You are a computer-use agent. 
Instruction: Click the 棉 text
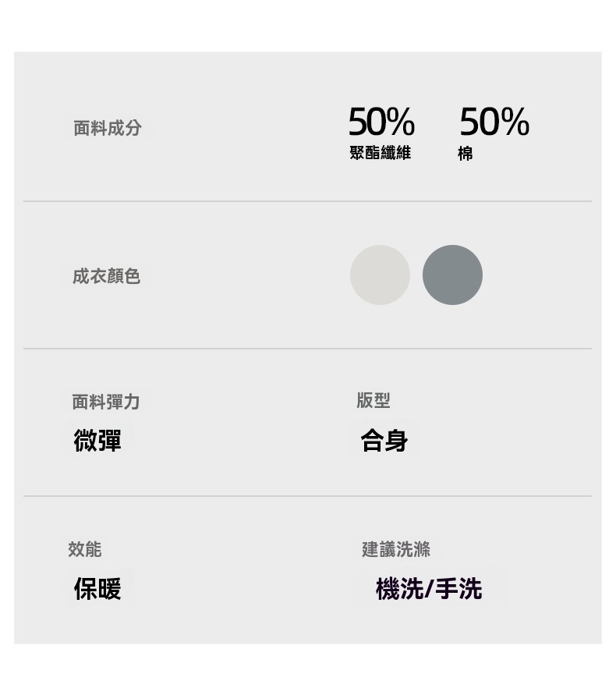466,154
